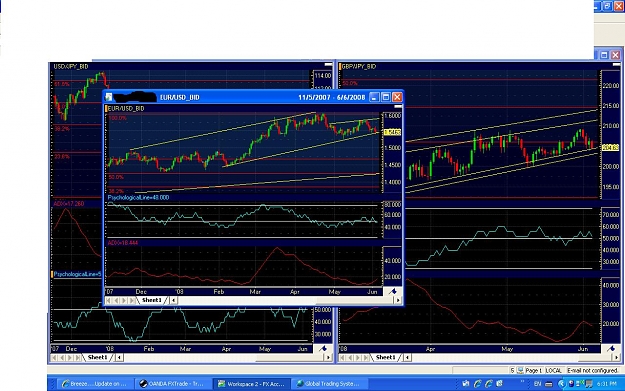
Task: Click the pin icon beside EUR/USD time axis
Action: click(393, 292)
